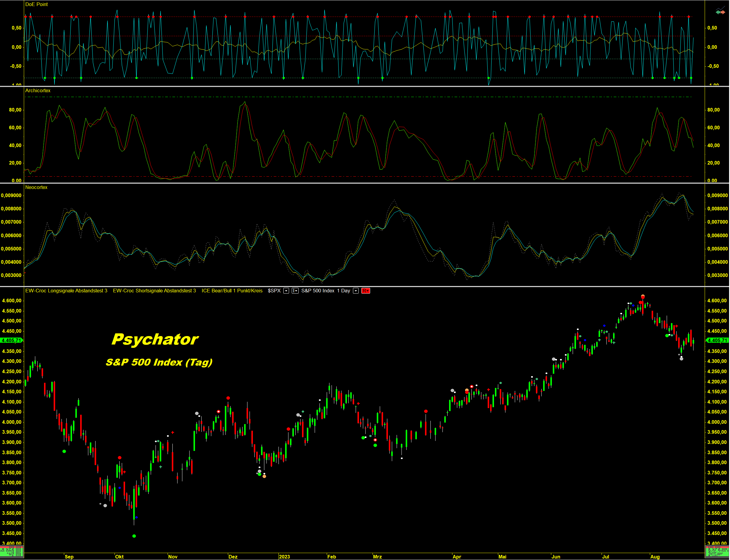This screenshot has height=560, width=730.
Task: Click the DoE Point panel title
Action: [x=36, y=4]
